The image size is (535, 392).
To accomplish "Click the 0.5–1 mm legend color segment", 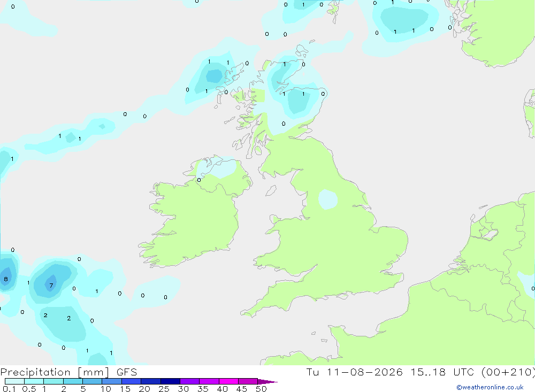I will coord(34,381).
